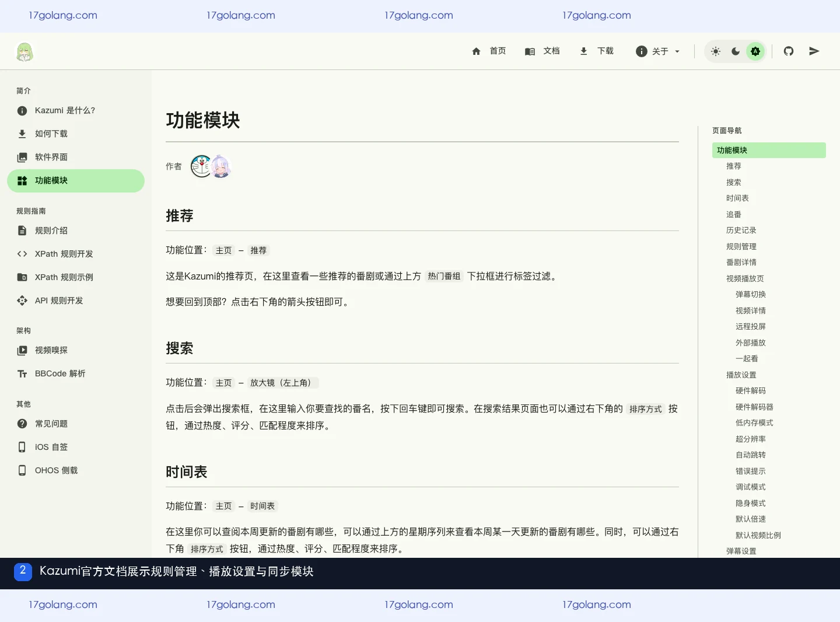Click the Doraemon author avatar

(201, 166)
